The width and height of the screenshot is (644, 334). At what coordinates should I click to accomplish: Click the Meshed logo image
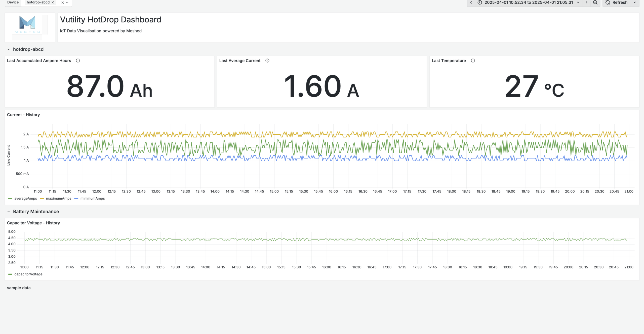click(30, 27)
